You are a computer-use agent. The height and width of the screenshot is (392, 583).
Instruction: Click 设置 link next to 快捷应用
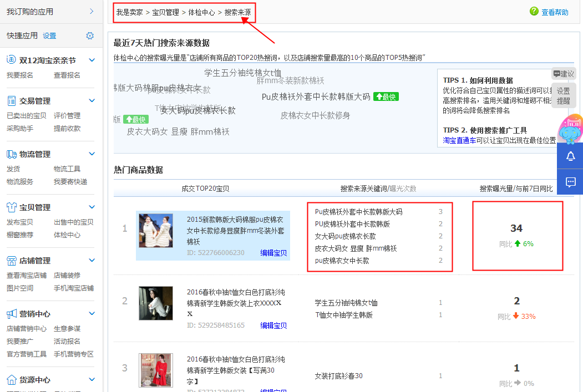click(49, 35)
